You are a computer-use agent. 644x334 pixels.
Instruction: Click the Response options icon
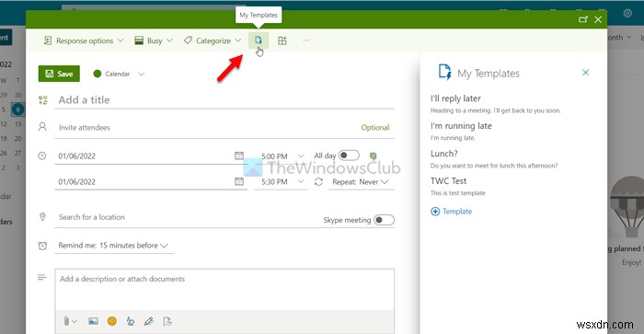coord(48,40)
